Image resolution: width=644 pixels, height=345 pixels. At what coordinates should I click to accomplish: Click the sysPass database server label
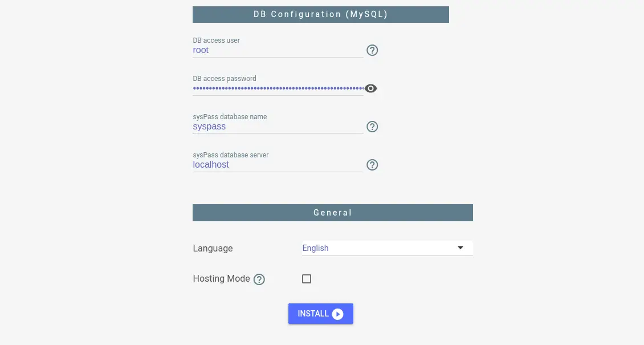click(231, 155)
